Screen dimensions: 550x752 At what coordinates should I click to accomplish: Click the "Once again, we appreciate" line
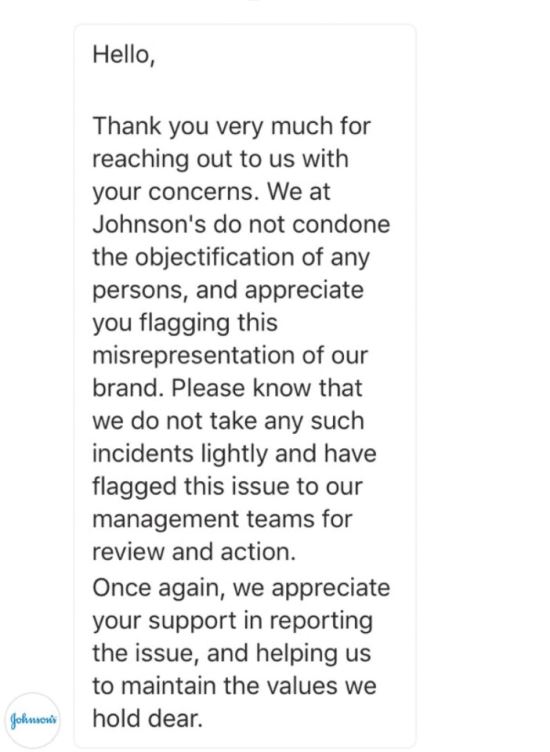(241, 588)
